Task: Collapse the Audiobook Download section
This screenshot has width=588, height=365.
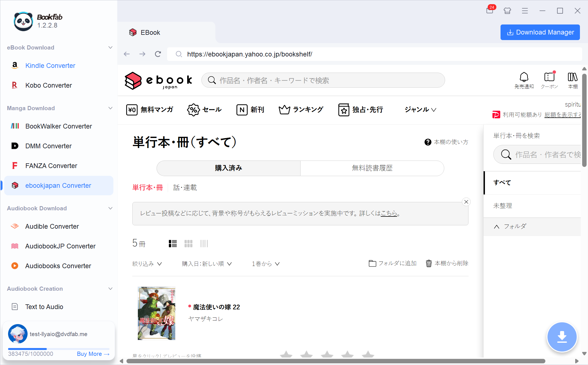Action: (x=110, y=208)
